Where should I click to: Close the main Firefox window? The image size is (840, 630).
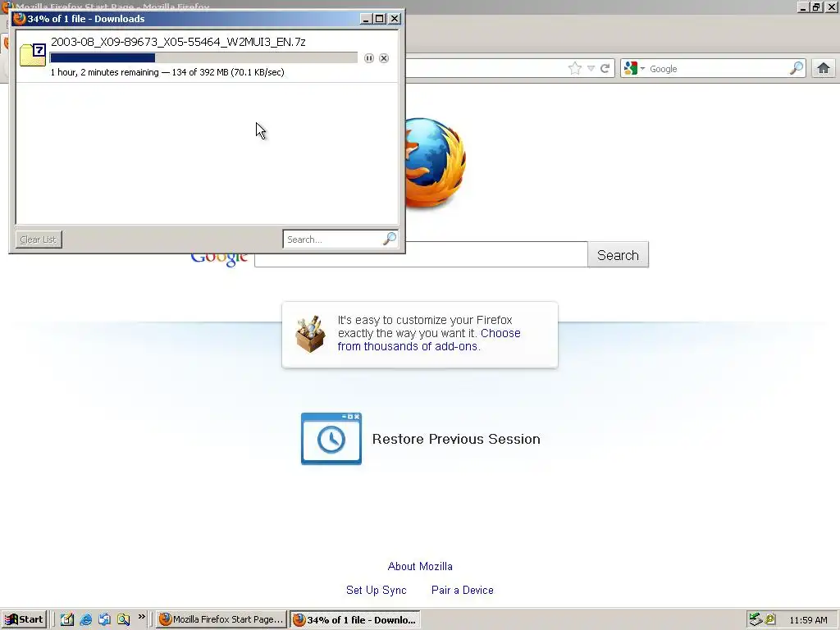[832, 7]
